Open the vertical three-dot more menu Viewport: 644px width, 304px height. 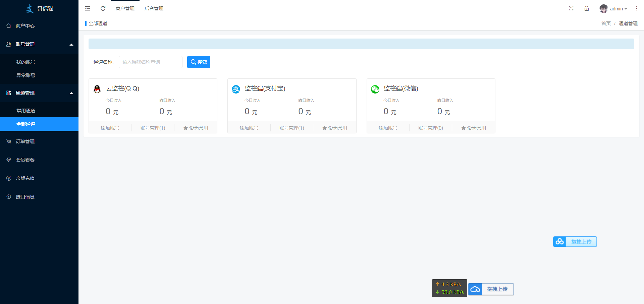(637, 8)
